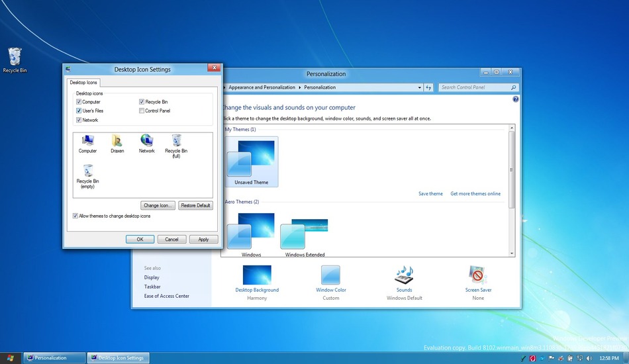
Task: Click in the Search Control Panel field
Action: [x=474, y=87]
